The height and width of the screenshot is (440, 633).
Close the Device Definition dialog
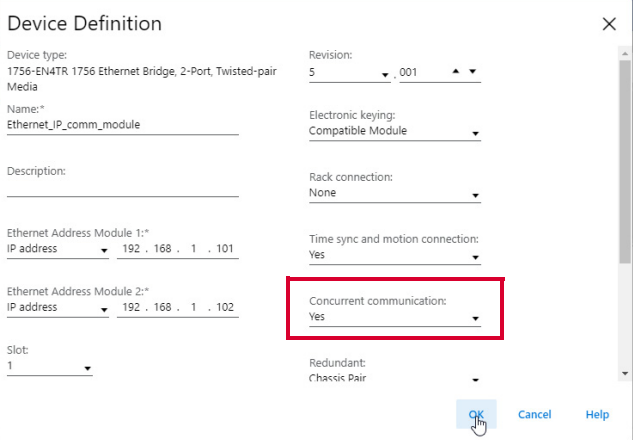coord(609,24)
